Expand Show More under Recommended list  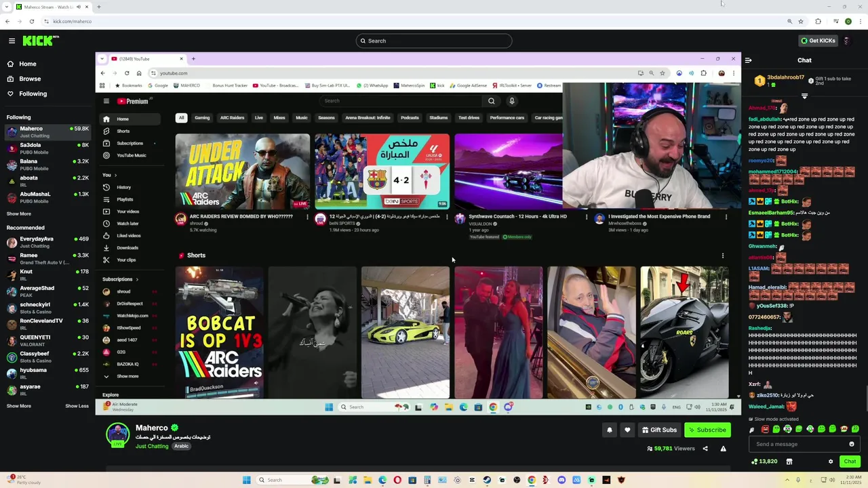(19, 406)
